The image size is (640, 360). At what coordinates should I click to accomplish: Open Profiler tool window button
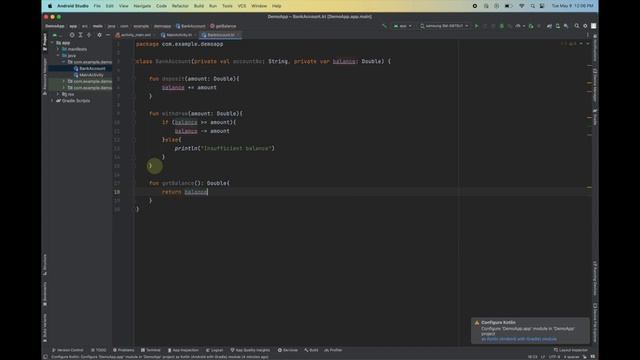coord(333,350)
